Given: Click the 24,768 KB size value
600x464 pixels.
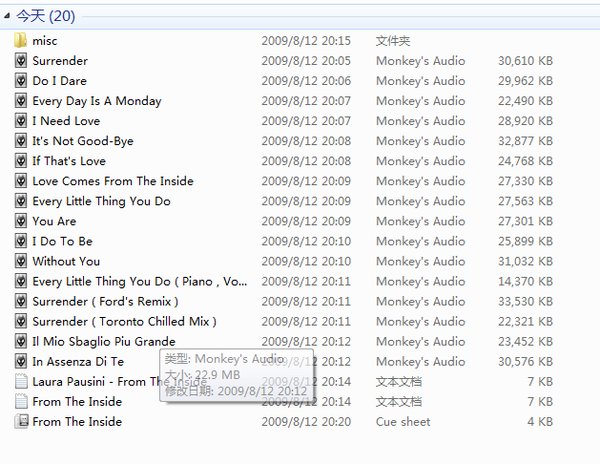Looking at the screenshot, I should pyautogui.click(x=525, y=161).
